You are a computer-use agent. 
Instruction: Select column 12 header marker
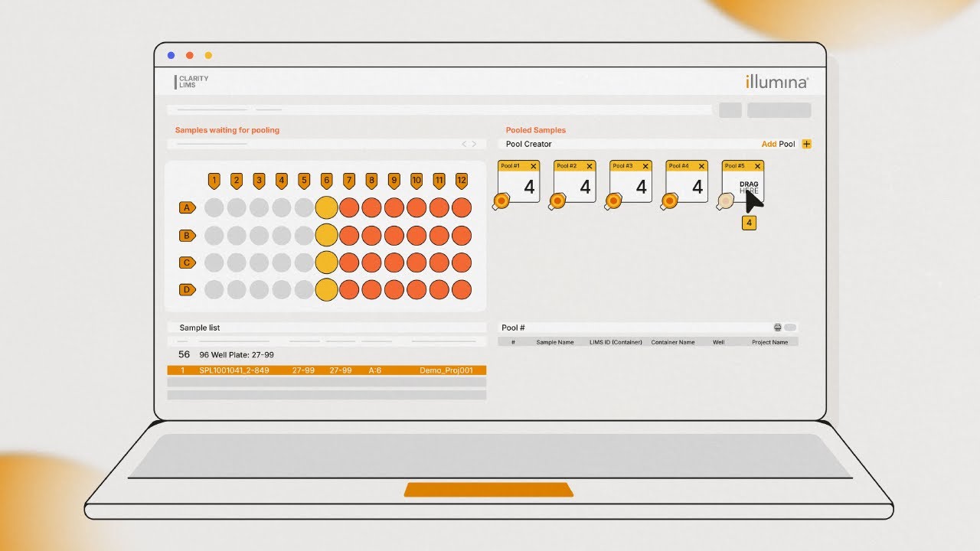461,181
